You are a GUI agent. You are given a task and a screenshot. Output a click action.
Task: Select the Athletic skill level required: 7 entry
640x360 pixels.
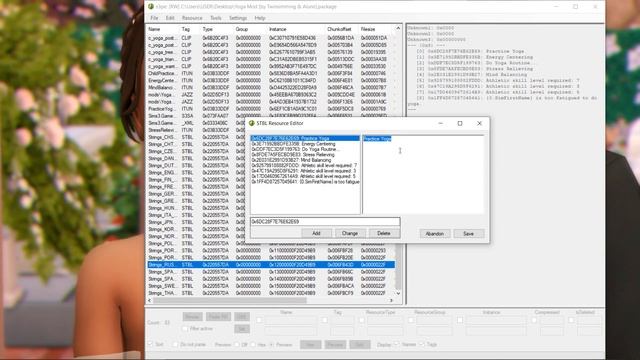tap(305, 165)
